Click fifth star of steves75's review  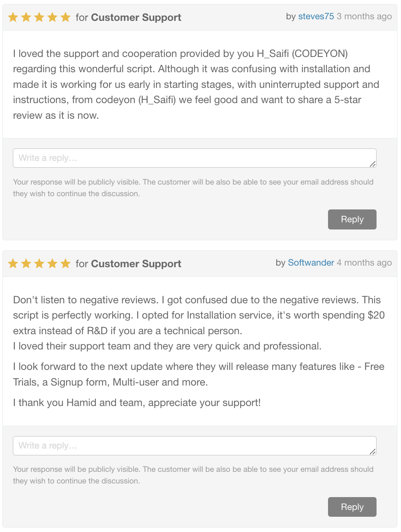pyautogui.click(x=65, y=17)
